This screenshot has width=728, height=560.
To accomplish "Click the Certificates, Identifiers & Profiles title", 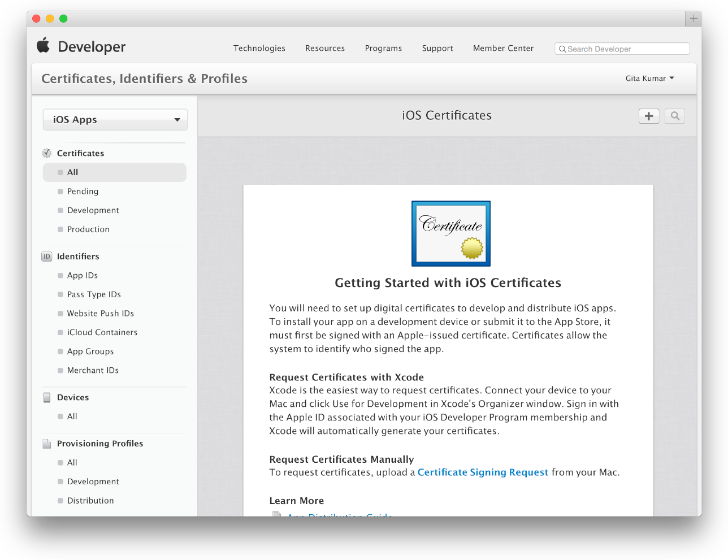I will click(145, 79).
